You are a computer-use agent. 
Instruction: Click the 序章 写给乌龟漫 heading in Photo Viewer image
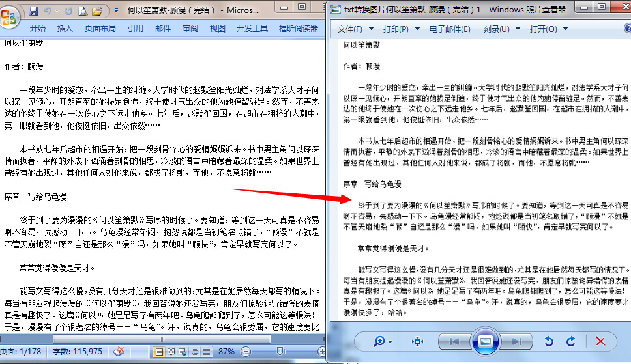[x=372, y=184]
